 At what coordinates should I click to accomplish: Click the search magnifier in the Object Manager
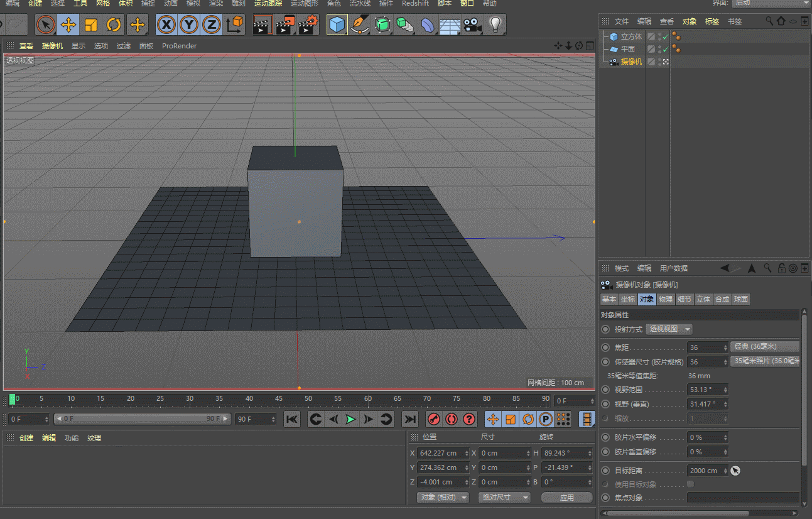click(769, 21)
